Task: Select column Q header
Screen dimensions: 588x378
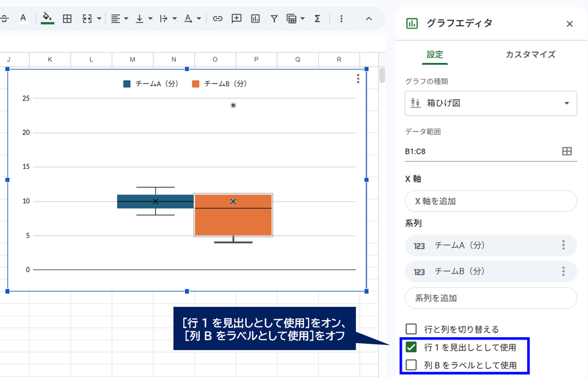Action: (298, 59)
